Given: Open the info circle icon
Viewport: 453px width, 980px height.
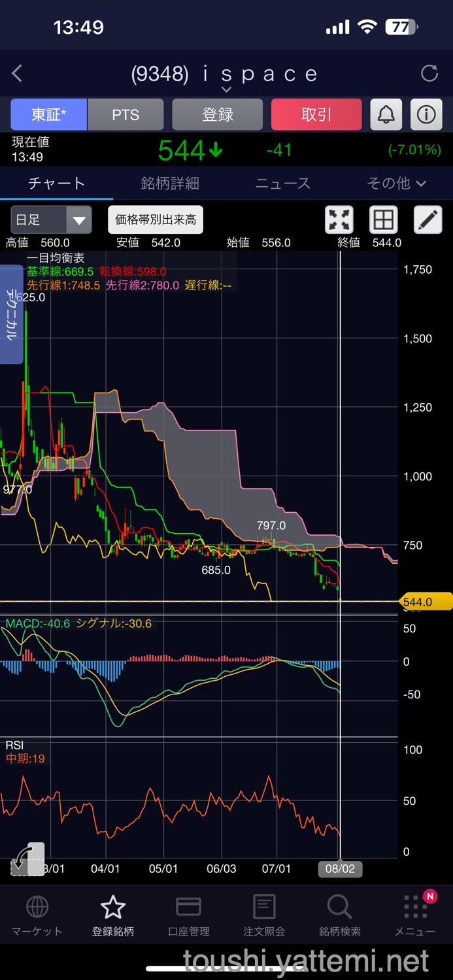Looking at the screenshot, I should tap(426, 115).
